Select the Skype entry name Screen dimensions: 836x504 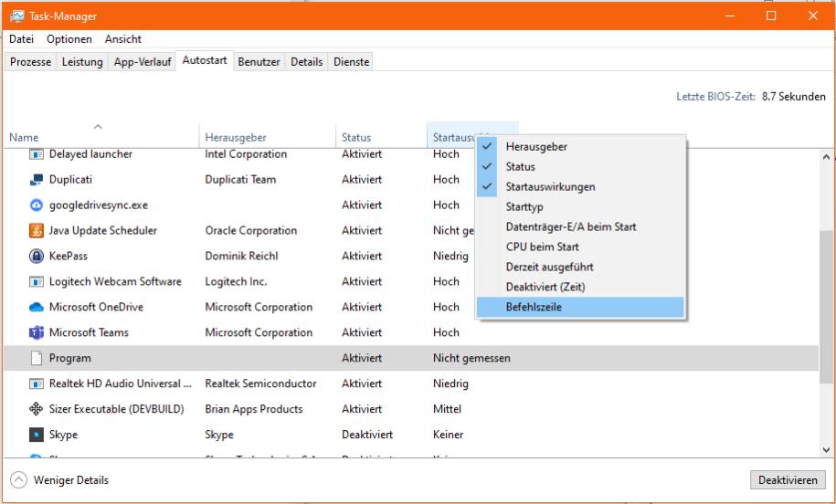pyautogui.click(x=63, y=435)
